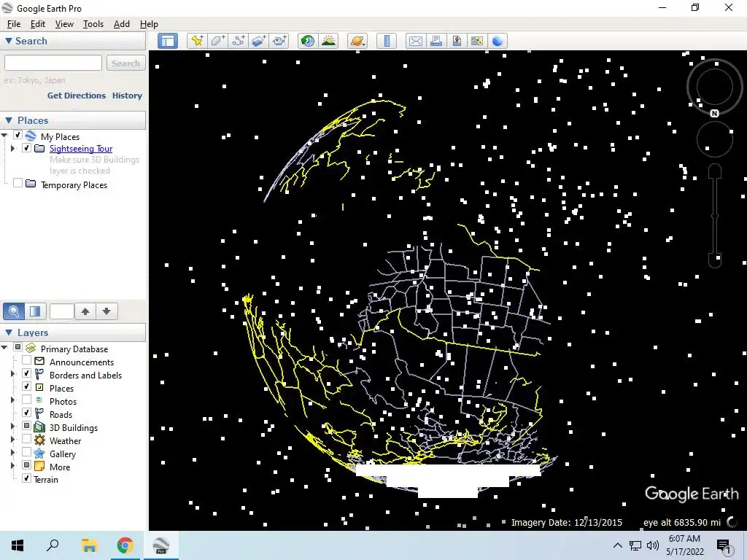Open the Help menu
The image size is (747, 560).
(149, 24)
